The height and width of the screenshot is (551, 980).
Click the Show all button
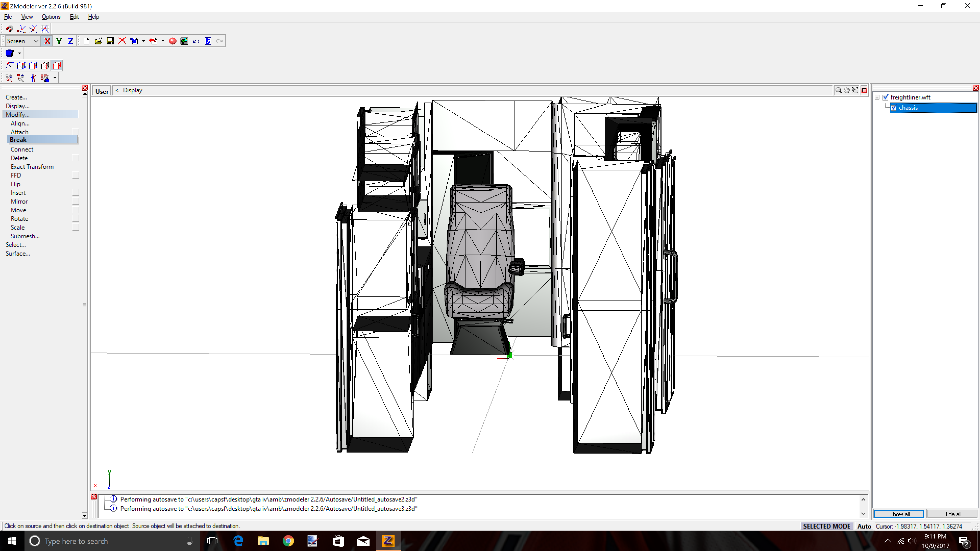[x=899, y=514]
